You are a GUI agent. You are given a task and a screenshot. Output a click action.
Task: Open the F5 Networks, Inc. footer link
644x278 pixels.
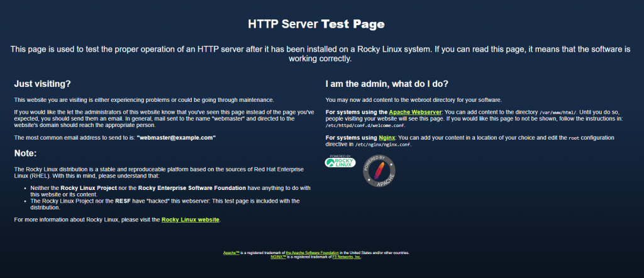click(347, 257)
